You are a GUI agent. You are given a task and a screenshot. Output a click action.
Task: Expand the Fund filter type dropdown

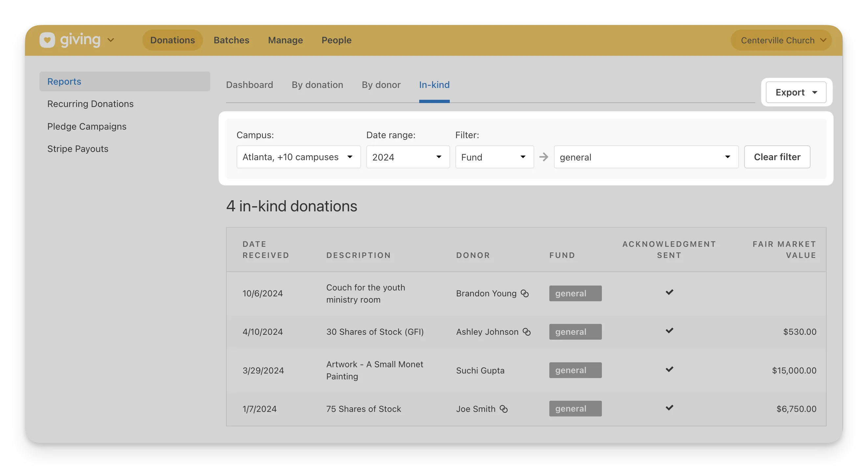click(x=494, y=157)
